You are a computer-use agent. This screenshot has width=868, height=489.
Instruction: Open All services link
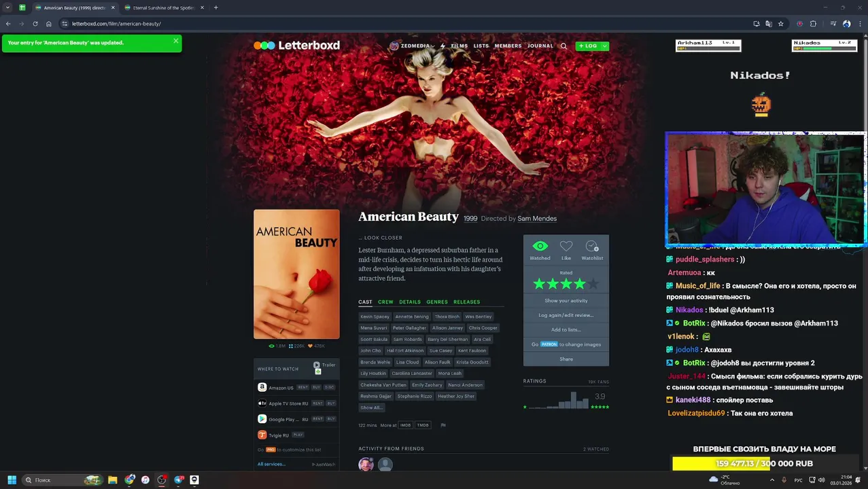click(271, 465)
